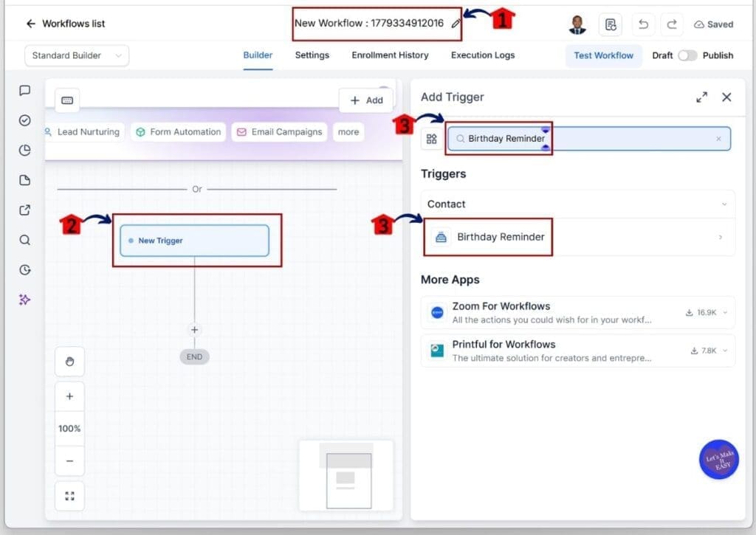Clear the trigger search field

coord(718,139)
